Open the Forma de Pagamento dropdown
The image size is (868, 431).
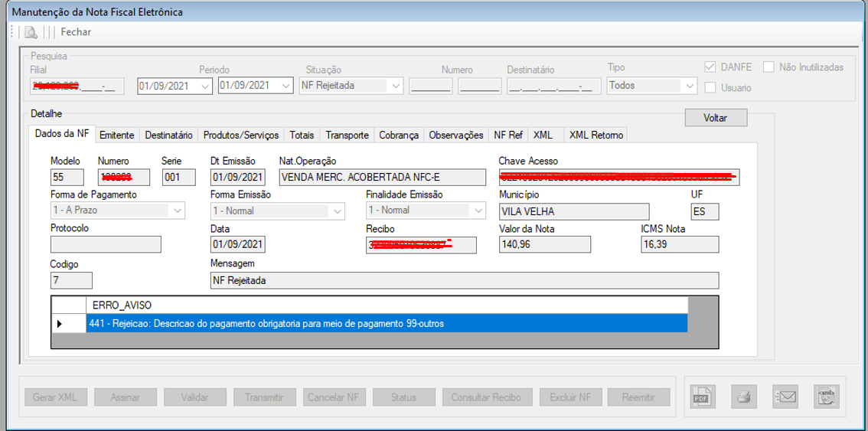[177, 211]
